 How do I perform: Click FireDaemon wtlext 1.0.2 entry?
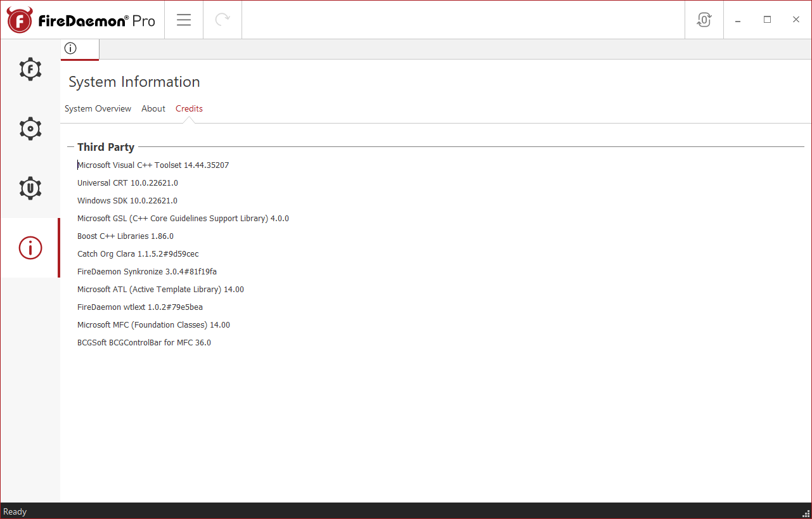[139, 307]
